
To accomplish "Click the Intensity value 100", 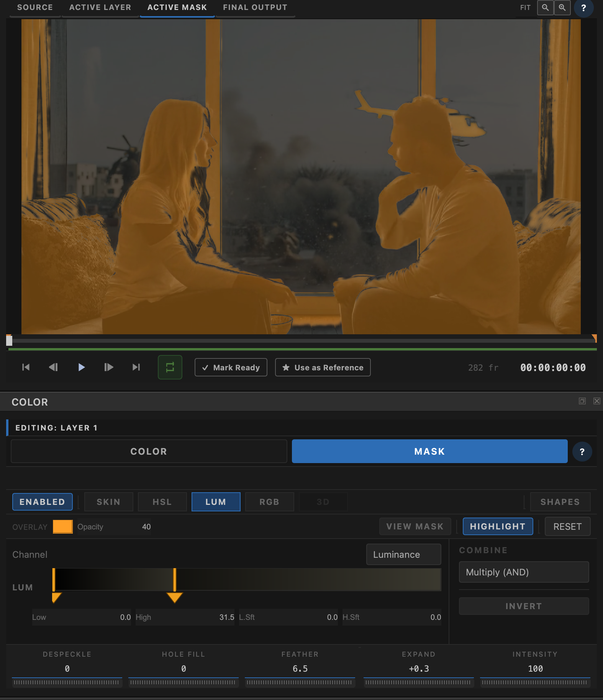I will pos(535,669).
